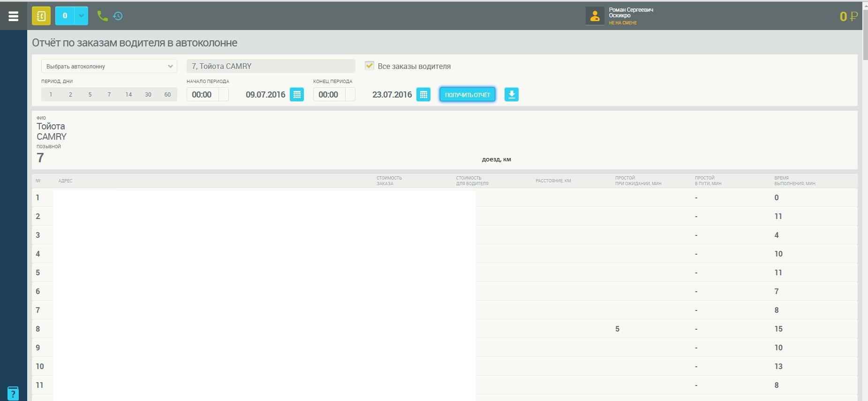The height and width of the screenshot is (401, 868).
Task: Click the yellow phonebook icon
Action: click(41, 16)
